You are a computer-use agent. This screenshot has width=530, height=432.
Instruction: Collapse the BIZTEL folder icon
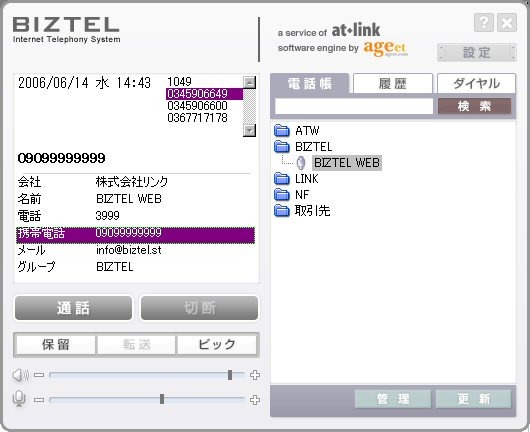(282, 146)
